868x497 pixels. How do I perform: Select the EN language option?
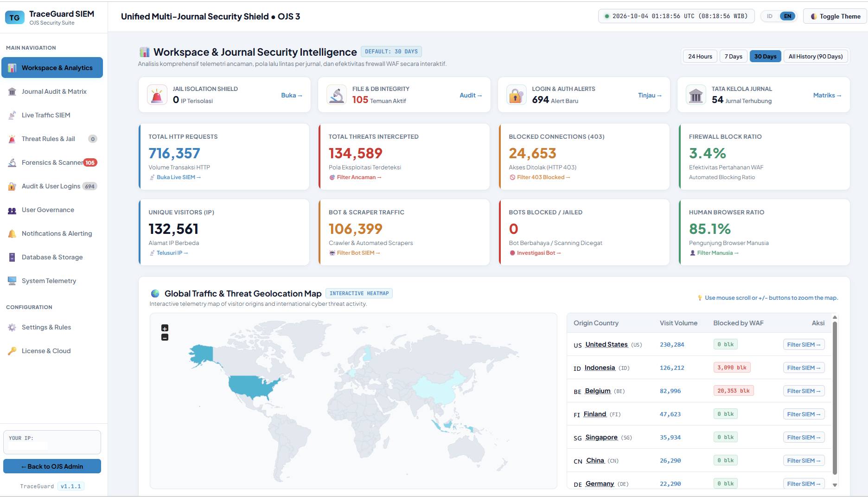(788, 16)
